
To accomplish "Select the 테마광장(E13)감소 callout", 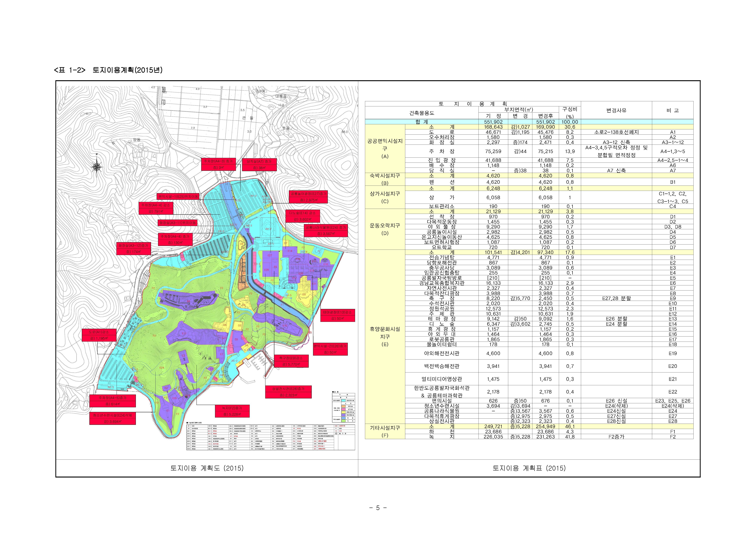I will 338,315.
